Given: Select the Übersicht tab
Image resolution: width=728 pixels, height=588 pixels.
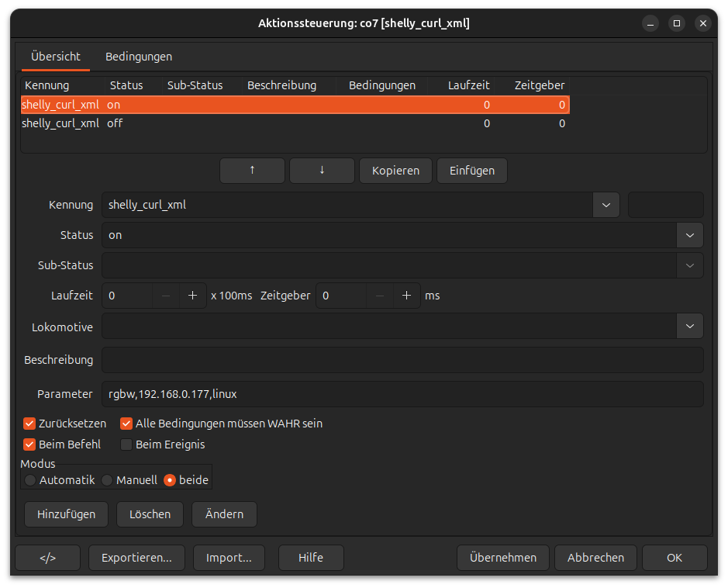Looking at the screenshot, I should coord(55,57).
